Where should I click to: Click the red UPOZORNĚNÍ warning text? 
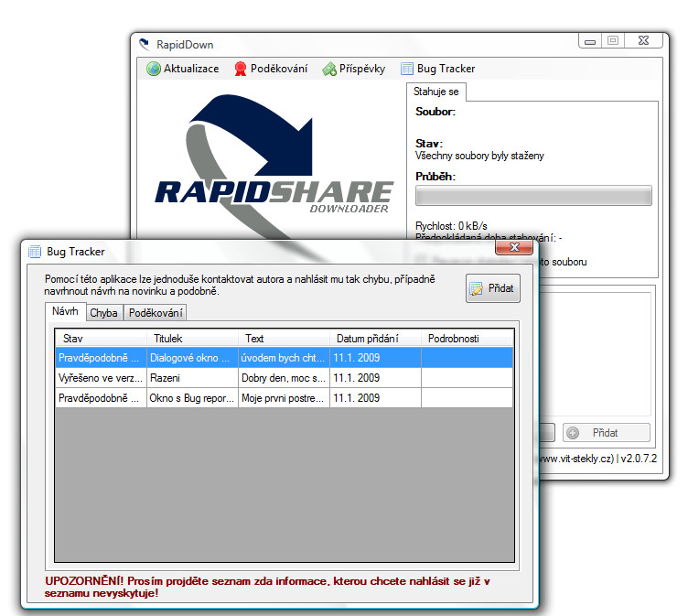[x=267, y=587]
